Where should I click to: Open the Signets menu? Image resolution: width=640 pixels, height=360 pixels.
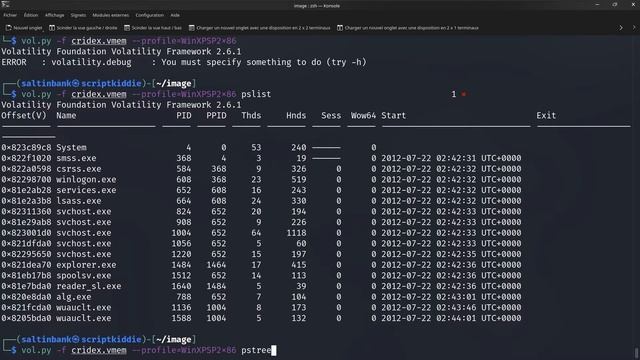pos(78,15)
